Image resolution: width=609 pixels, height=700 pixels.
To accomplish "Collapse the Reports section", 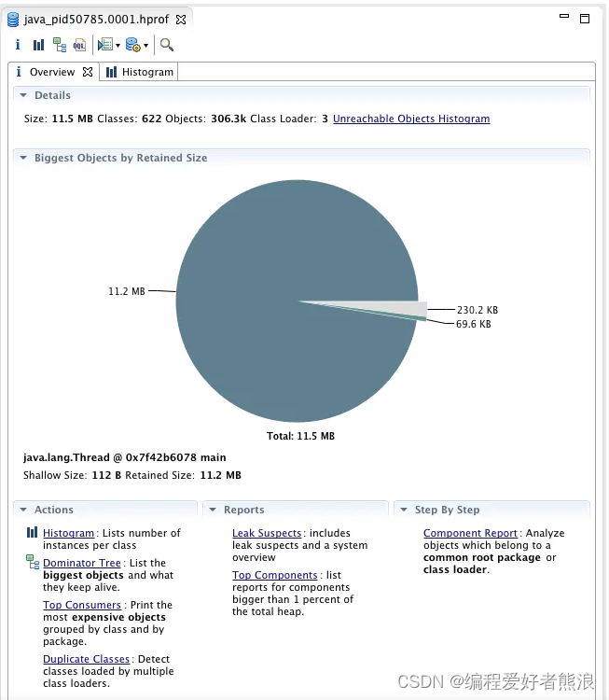I will tap(213, 510).
